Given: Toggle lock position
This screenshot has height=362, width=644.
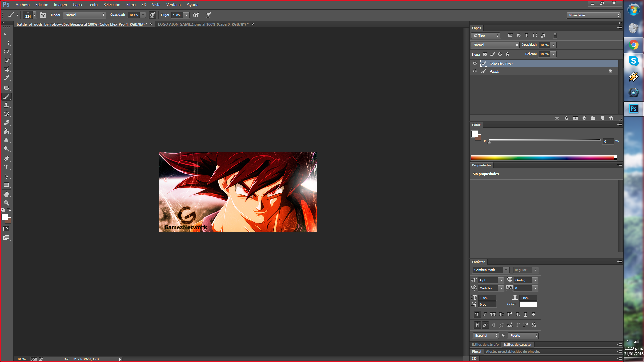Looking at the screenshot, I should pos(500,54).
